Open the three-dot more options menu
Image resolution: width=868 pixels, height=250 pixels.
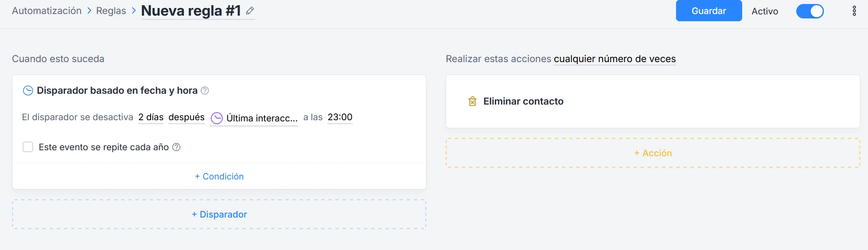click(854, 11)
